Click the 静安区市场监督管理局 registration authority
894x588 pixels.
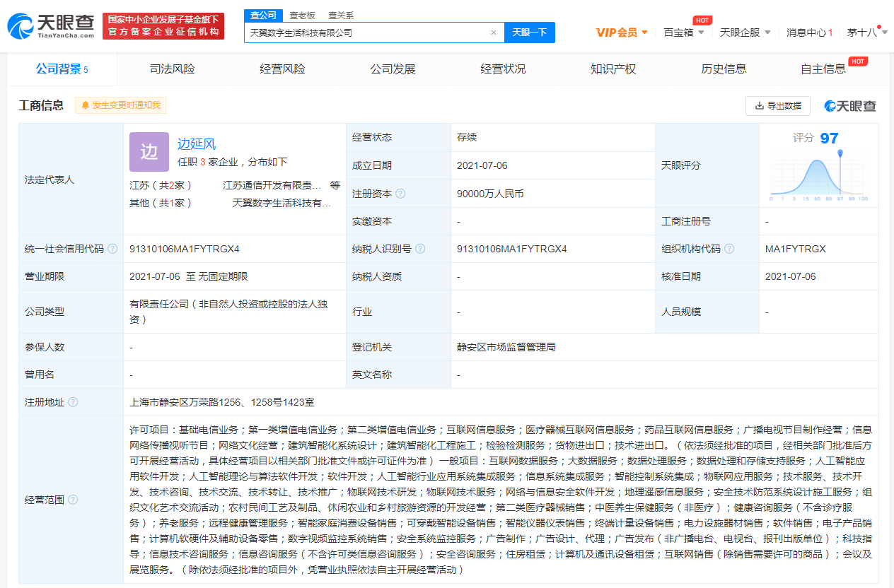click(x=506, y=347)
